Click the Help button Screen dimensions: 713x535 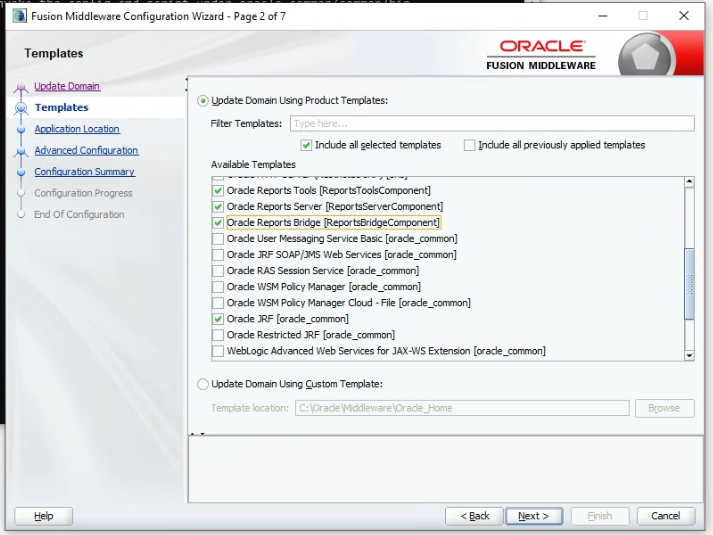pyautogui.click(x=44, y=516)
